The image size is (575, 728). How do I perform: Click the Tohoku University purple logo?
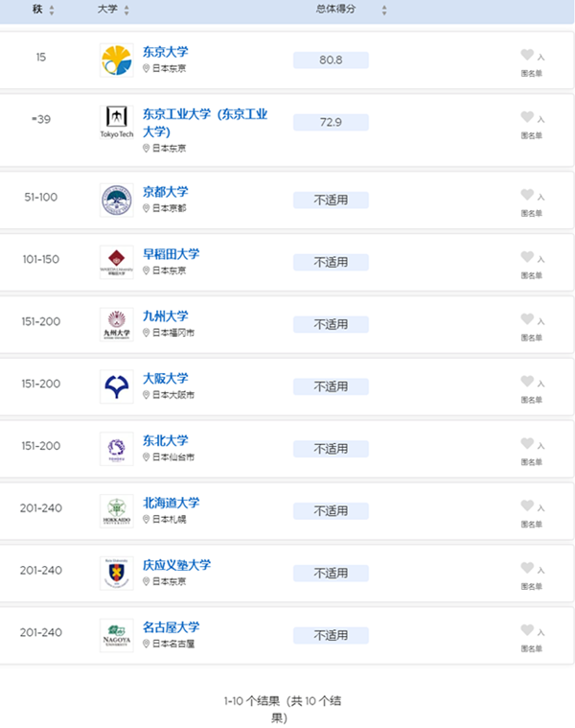click(x=116, y=449)
